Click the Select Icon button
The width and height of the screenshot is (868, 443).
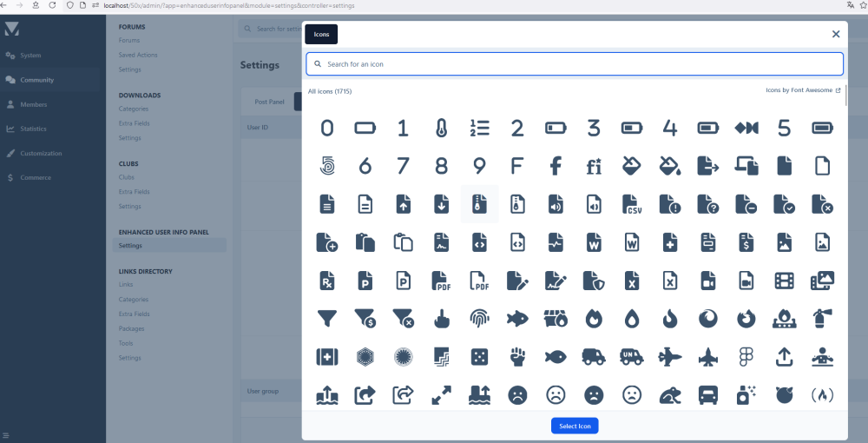pos(575,426)
